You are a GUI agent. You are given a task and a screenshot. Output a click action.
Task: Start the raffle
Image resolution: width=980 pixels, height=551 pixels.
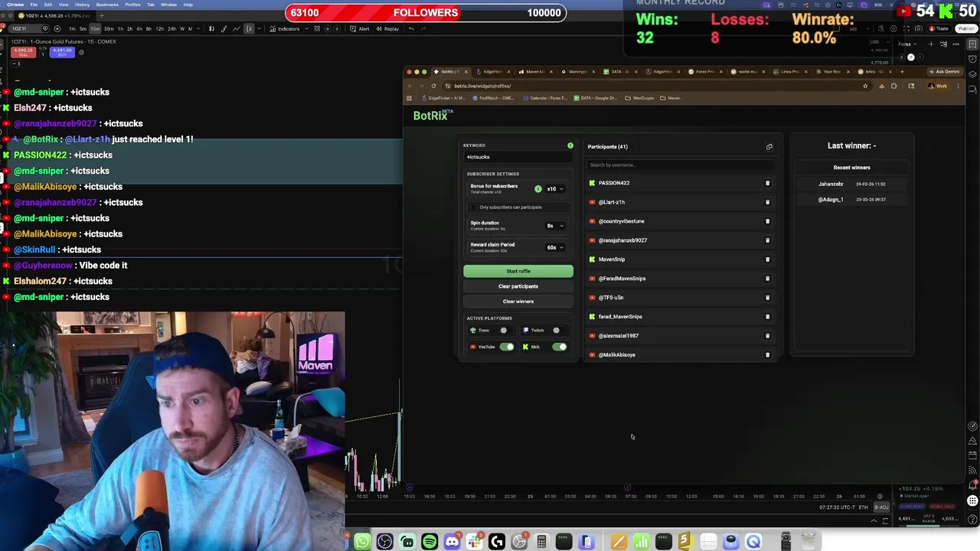[x=518, y=271]
